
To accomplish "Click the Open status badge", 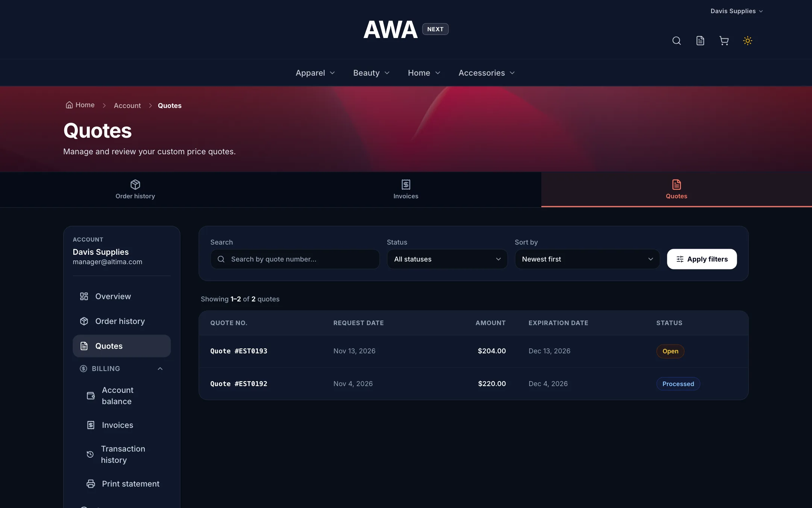I will (670, 351).
